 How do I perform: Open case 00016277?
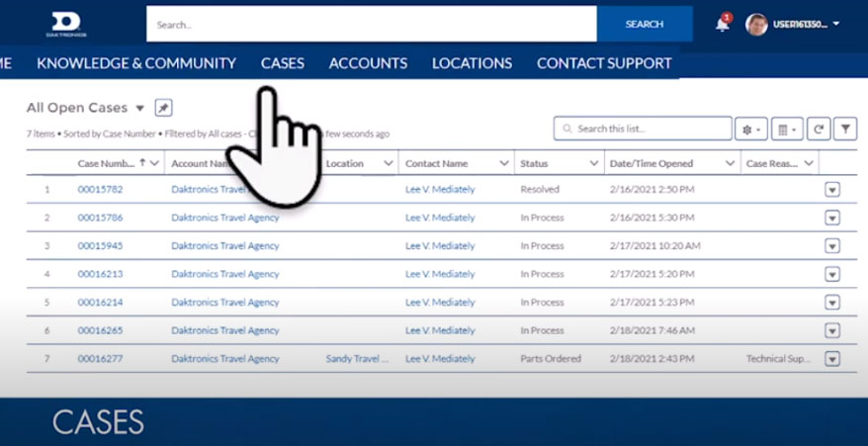click(x=100, y=359)
